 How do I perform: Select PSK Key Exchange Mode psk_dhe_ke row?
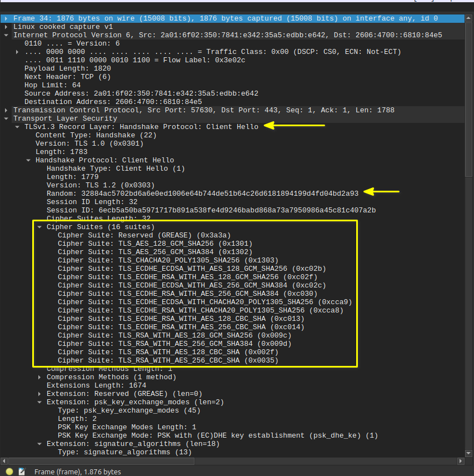click(218, 435)
